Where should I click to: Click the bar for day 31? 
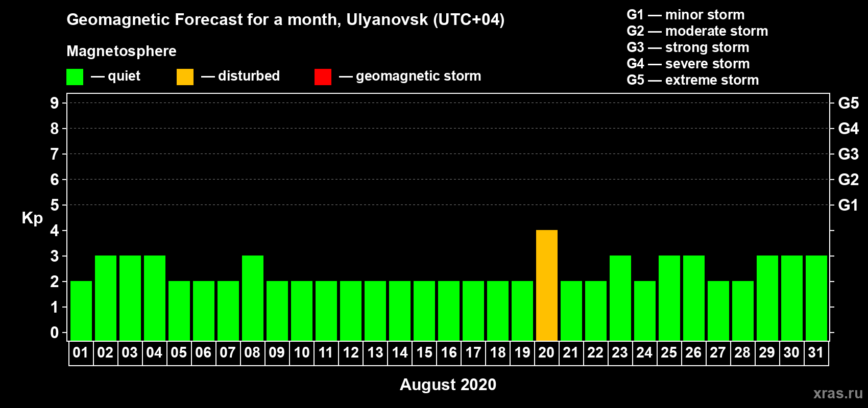tap(816, 298)
